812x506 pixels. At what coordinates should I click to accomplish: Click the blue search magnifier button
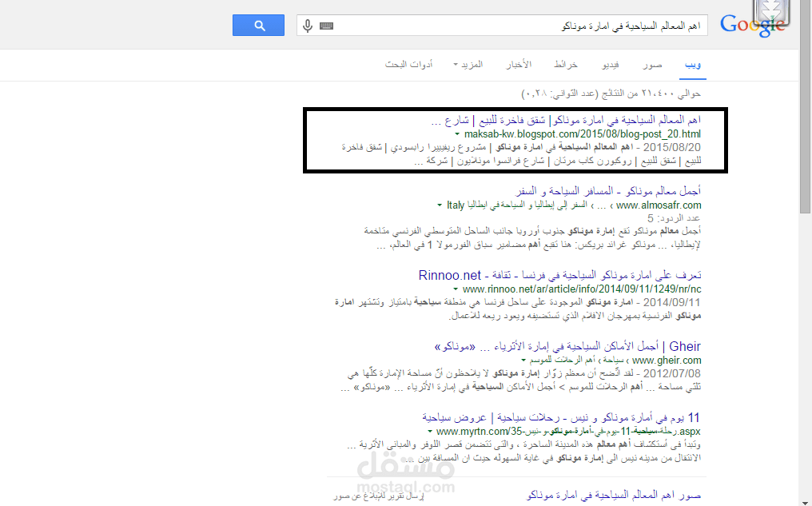258,26
